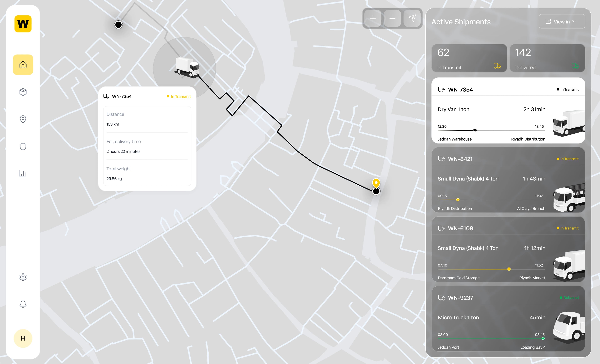The width and height of the screenshot is (600, 364).
Task: Click the Active Shipments heading
Action: point(461,22)
